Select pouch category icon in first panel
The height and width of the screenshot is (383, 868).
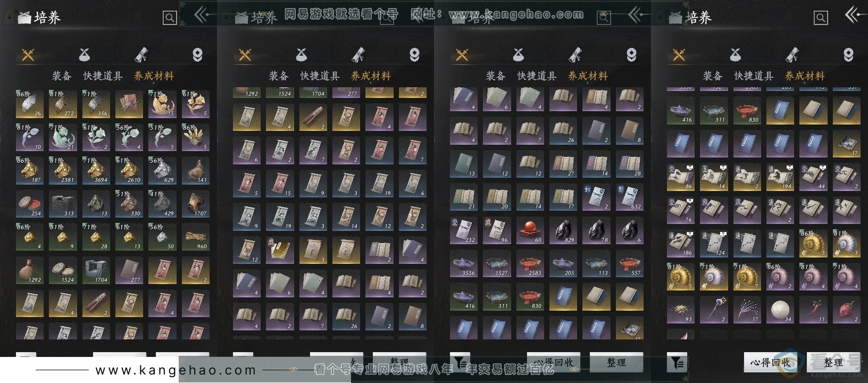(85, 54)
